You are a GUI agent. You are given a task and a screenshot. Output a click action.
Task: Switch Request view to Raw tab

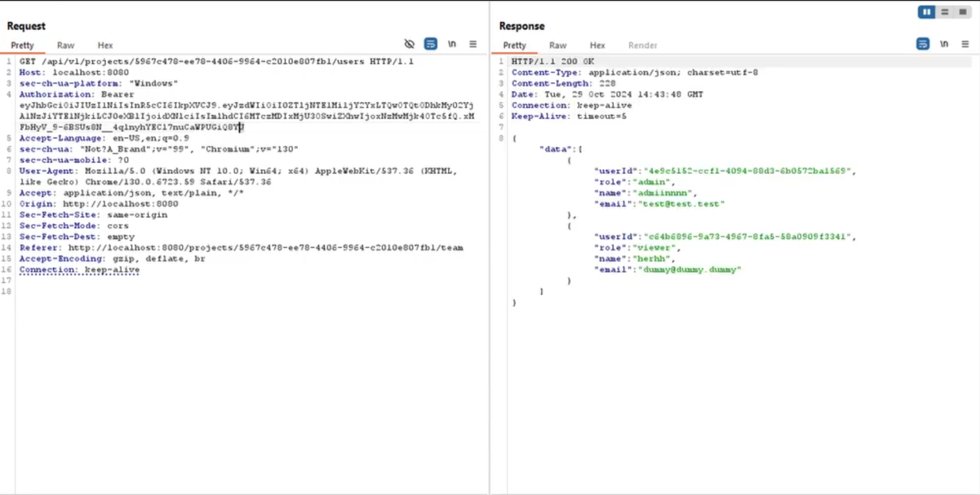point(65,46)
